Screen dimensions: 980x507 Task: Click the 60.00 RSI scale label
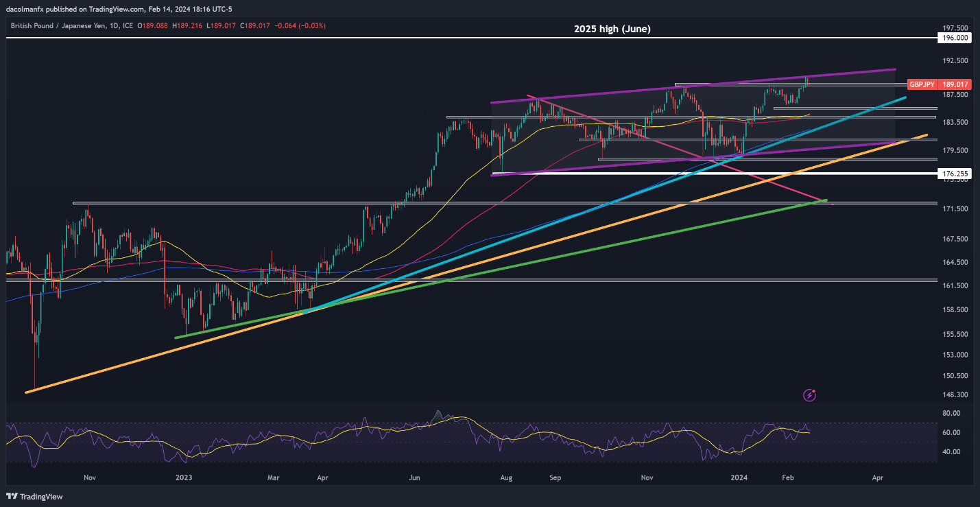pos(951,432)
